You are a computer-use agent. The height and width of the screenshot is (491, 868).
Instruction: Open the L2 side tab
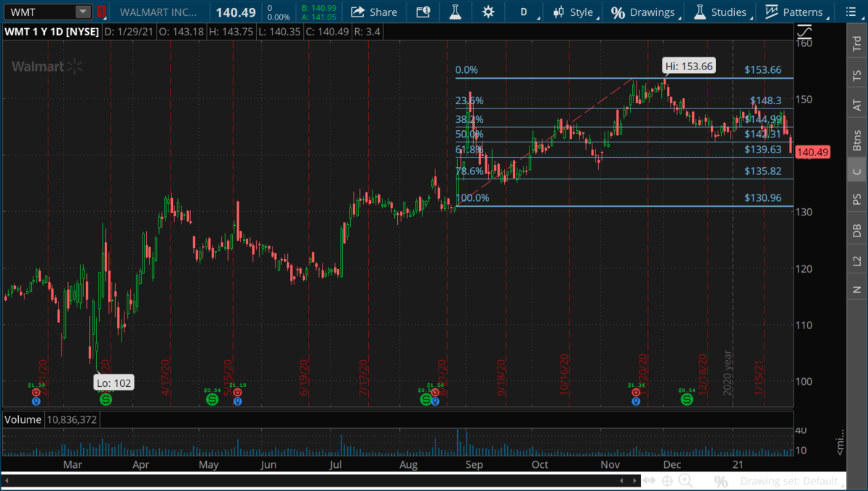(857, 260)
